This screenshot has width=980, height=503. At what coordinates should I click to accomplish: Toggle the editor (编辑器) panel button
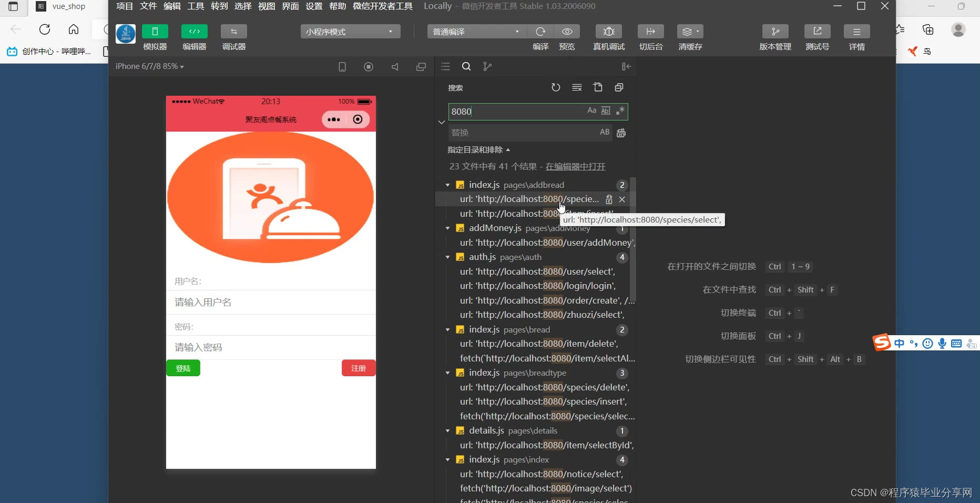pyautogui.click(x=195, y=32)
